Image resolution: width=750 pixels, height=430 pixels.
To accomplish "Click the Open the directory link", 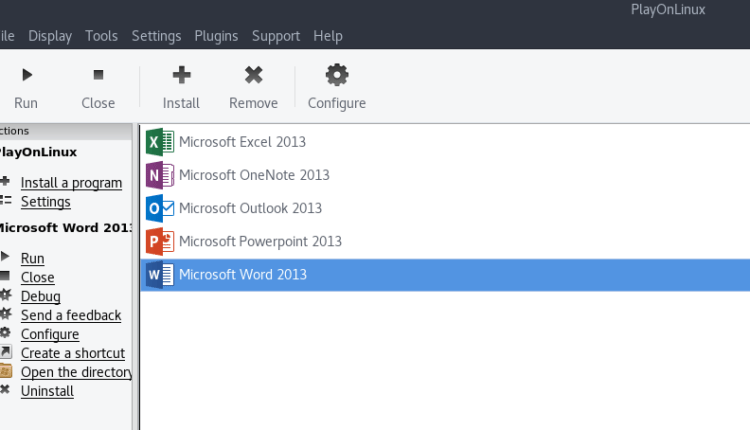I will click(77, 372).
